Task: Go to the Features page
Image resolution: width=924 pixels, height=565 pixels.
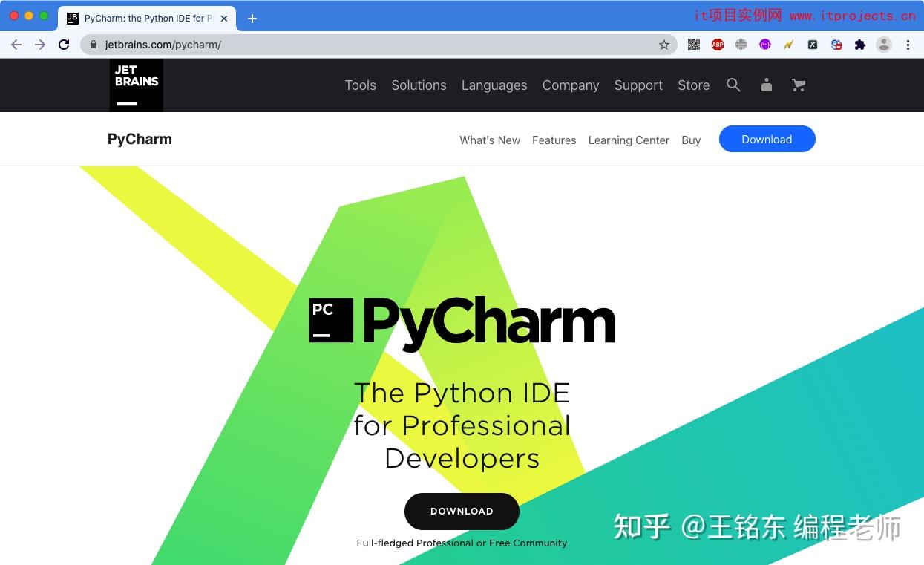Action: [554, 140]
